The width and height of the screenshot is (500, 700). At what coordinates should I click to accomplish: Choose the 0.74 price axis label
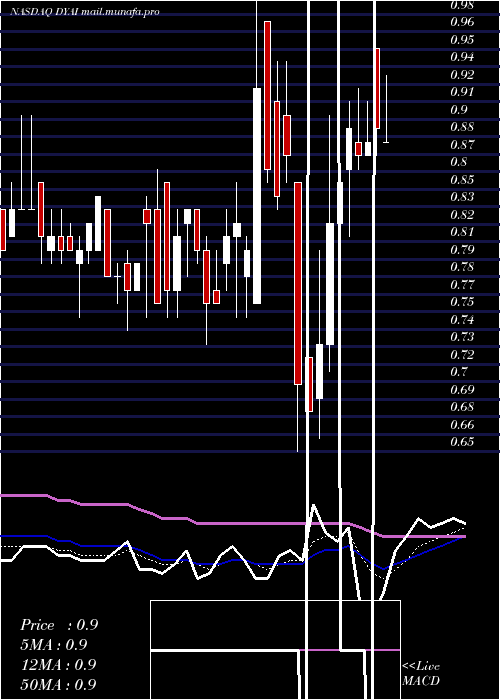pyautogui.click(x=462, y=319)
